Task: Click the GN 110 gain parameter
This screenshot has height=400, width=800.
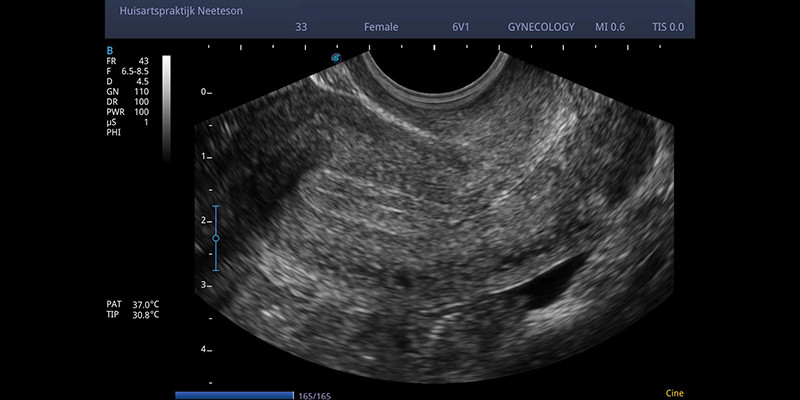Action: pyautogui.click(x=127, y=91)
